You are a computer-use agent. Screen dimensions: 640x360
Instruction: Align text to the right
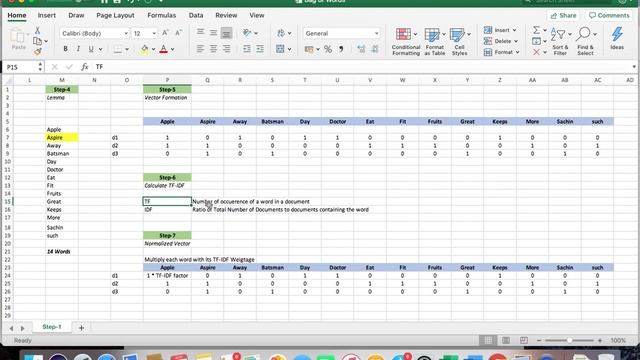226,49
